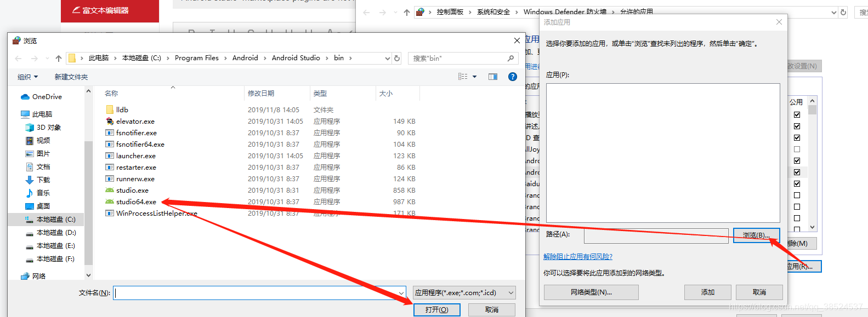Toggle the first unchecked 公用 checkbox
This screenshot has width=868, height=317.
797,149
